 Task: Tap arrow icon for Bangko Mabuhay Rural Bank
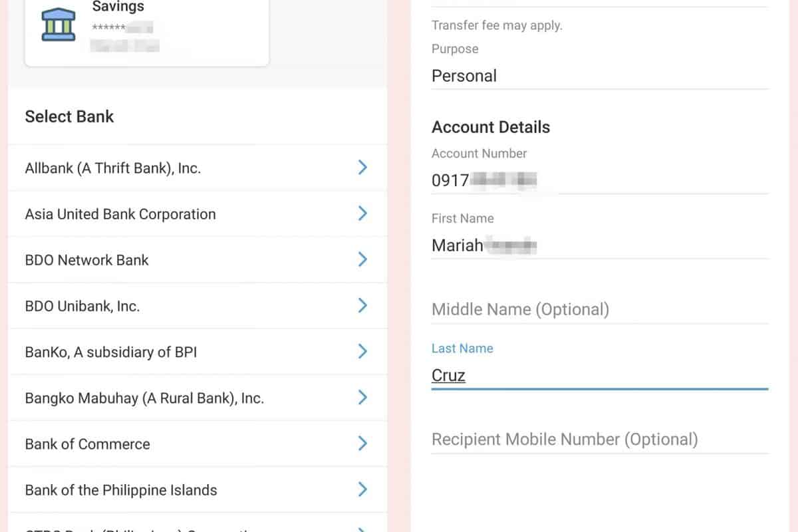pos(362,398)
